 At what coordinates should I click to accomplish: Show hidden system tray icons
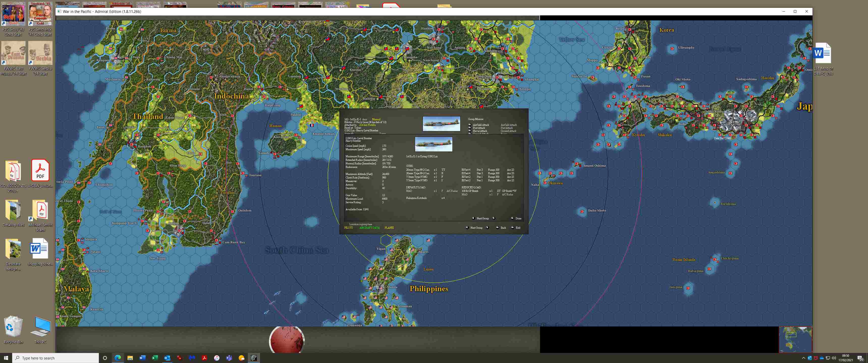[x=803, y=358]
